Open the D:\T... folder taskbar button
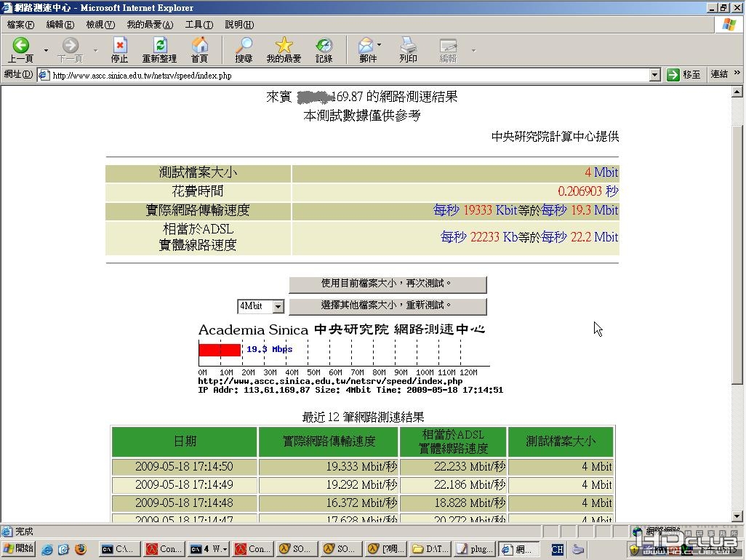 click(x=430, y=549)
